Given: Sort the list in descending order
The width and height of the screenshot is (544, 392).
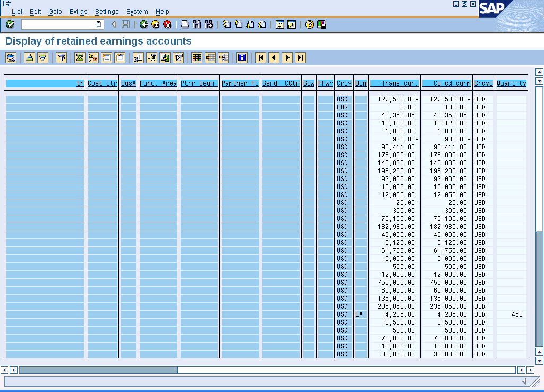Looking at the screenshot, I should 42,57.
